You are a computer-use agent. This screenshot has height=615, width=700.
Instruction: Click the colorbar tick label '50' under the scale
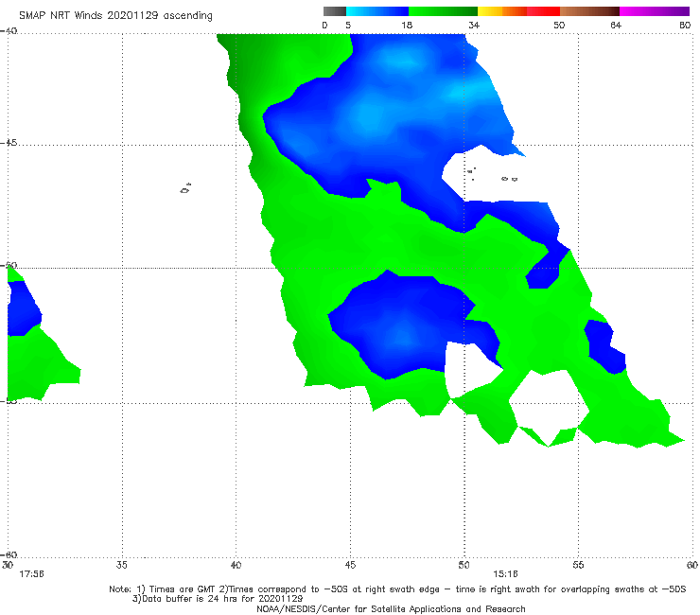(559, 26)
